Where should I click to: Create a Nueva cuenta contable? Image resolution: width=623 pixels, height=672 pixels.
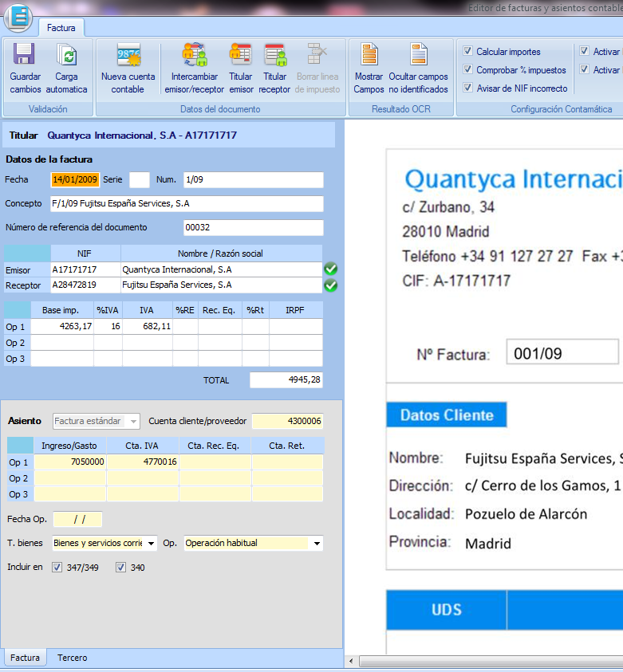pyautogui.click(x=128, y=55)
